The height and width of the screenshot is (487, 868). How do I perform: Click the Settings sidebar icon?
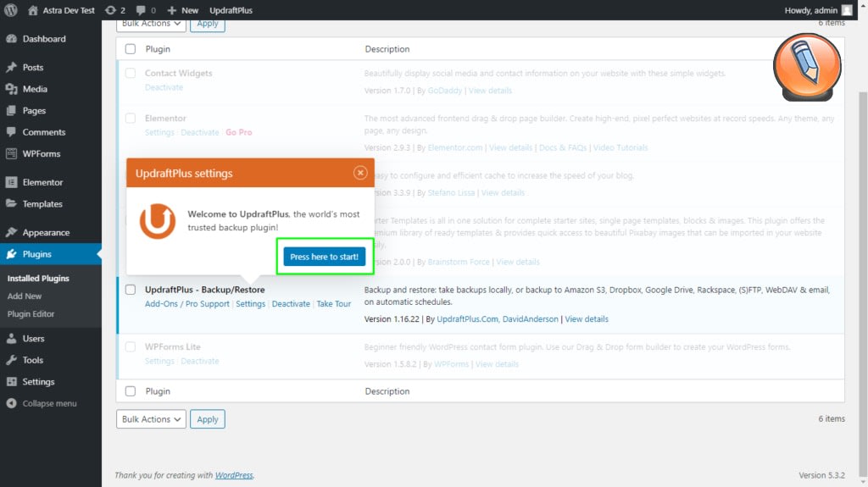[11, 381]
